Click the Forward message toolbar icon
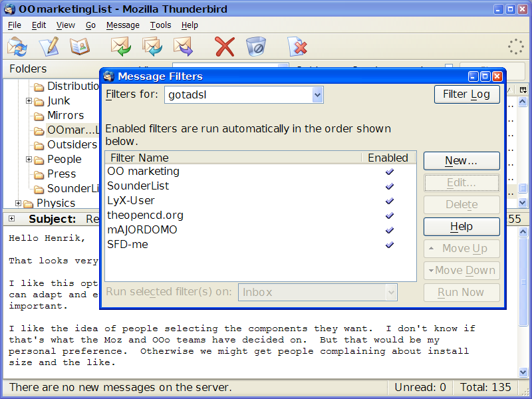Image resolution: width=532 pixels, height=399 pixels. (183, 47)
